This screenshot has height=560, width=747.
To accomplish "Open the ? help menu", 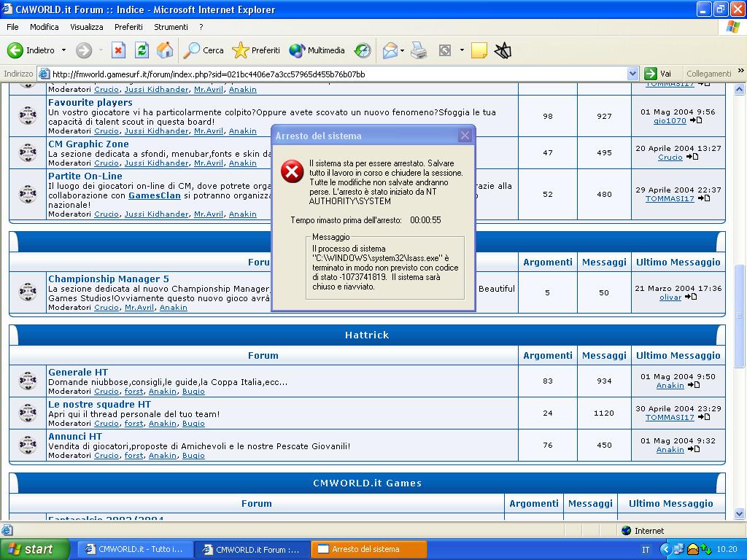I will click(x=201, y=27).
